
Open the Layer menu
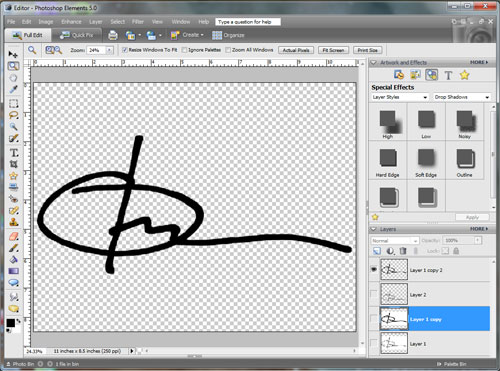(96, 22)
